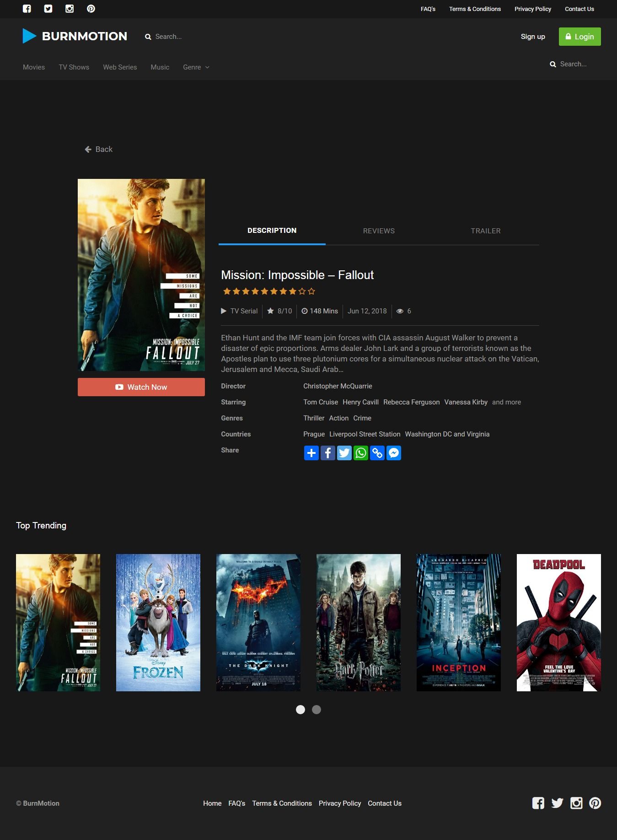The height and width of the screenshot is (840, 617).
Task: Click the Sign up link
Action: pos(533,37)
